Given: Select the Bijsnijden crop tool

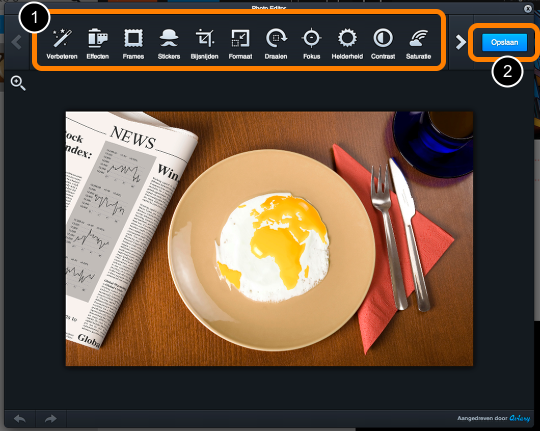Looking at the screenshot, I should pyautogui.click(x=205, y=44).
